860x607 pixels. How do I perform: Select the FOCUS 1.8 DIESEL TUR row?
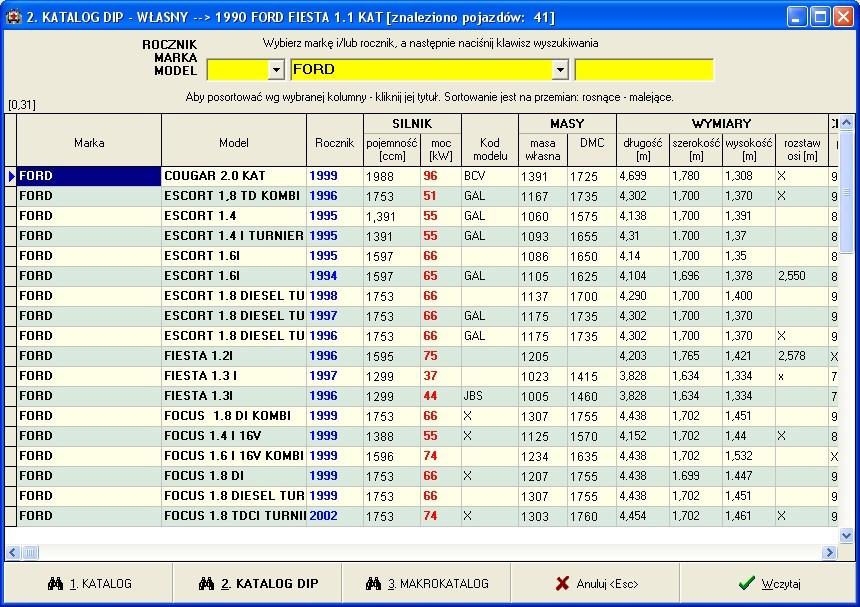point(422,496)
